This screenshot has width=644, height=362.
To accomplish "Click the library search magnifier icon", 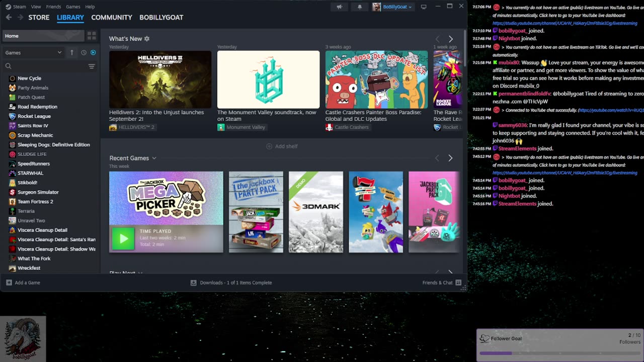I will pos(8,66).
